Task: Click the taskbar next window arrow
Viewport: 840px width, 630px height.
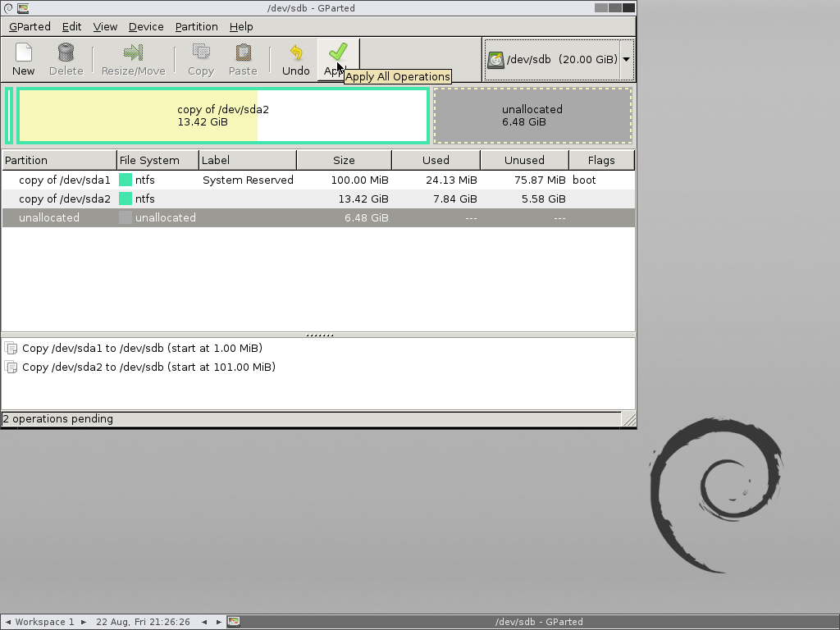Action: click(x=218, y=622)
